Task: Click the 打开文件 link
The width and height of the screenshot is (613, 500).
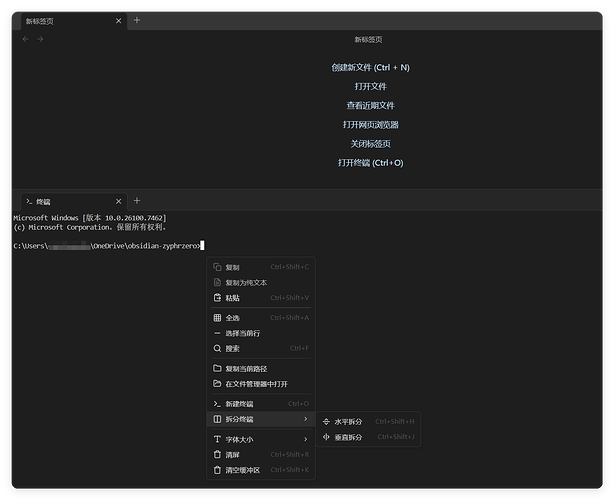Action: coord(371,86)
